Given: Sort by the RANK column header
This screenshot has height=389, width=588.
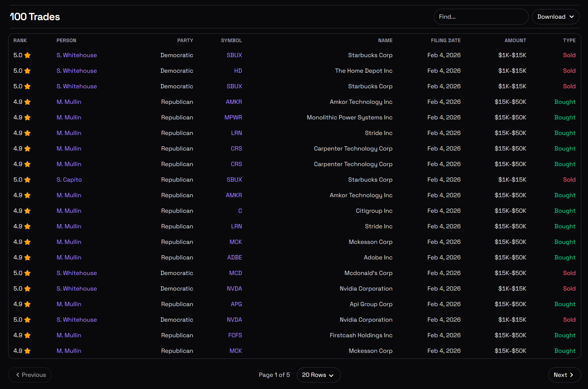Looking at the screenshot, I should [20, 40].
